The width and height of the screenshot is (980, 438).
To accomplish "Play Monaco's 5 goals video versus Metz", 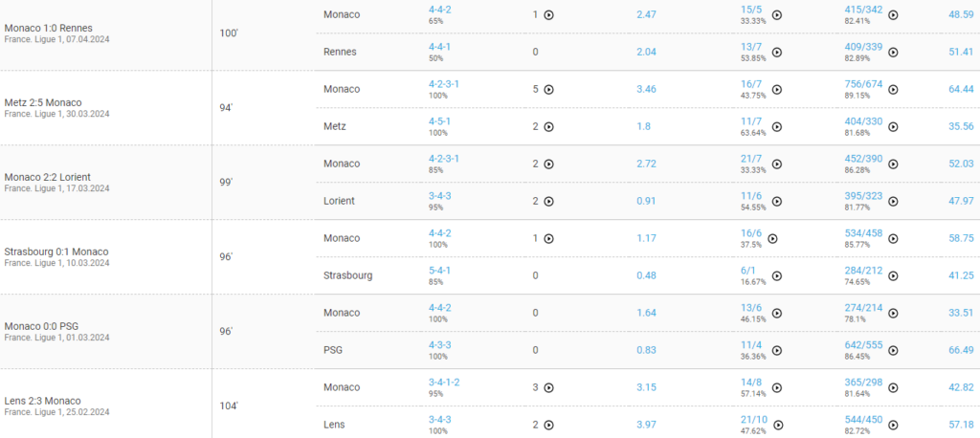I will click(548, 89).
